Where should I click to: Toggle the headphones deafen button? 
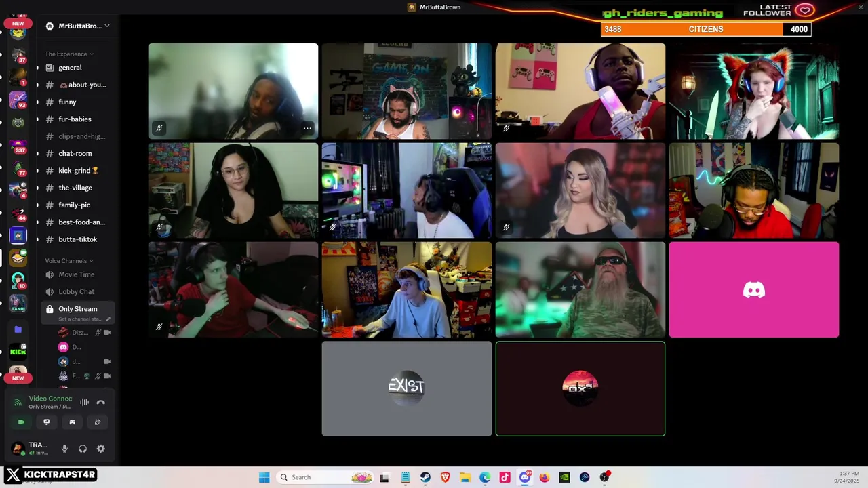83,449
